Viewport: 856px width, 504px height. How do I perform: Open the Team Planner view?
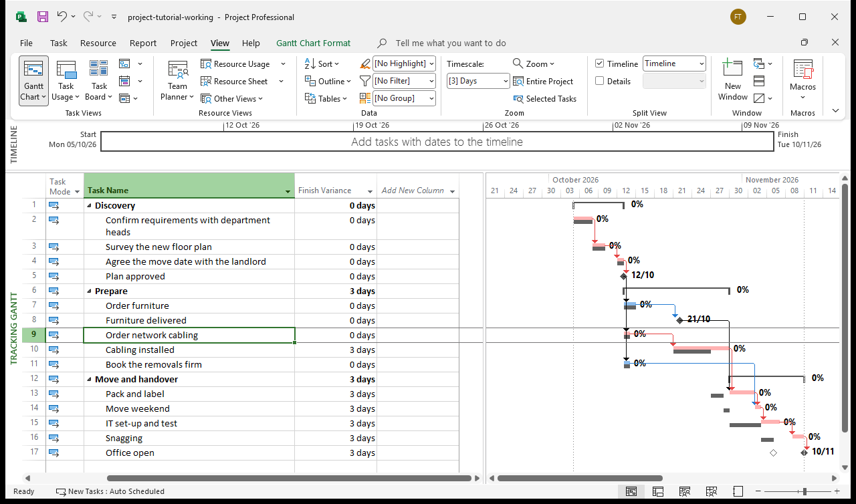[x=178, y=80]
